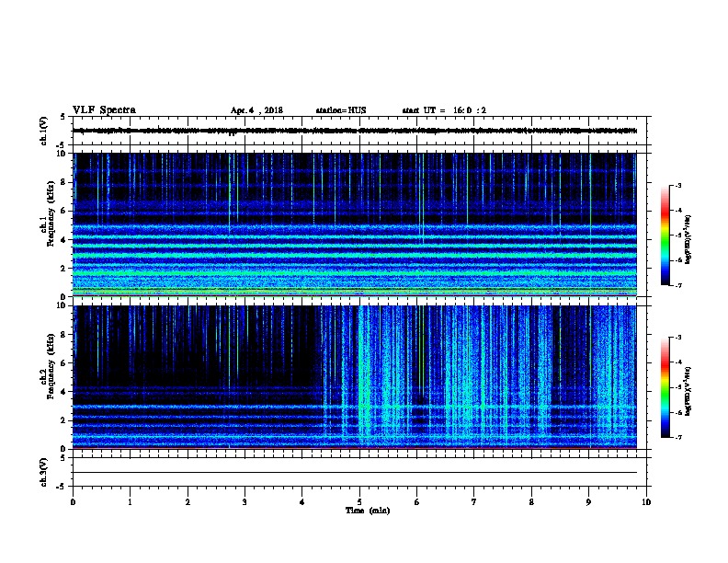
Task: Select the ch.1 "Frequency (kHz)" axis label
Action: 51,214
